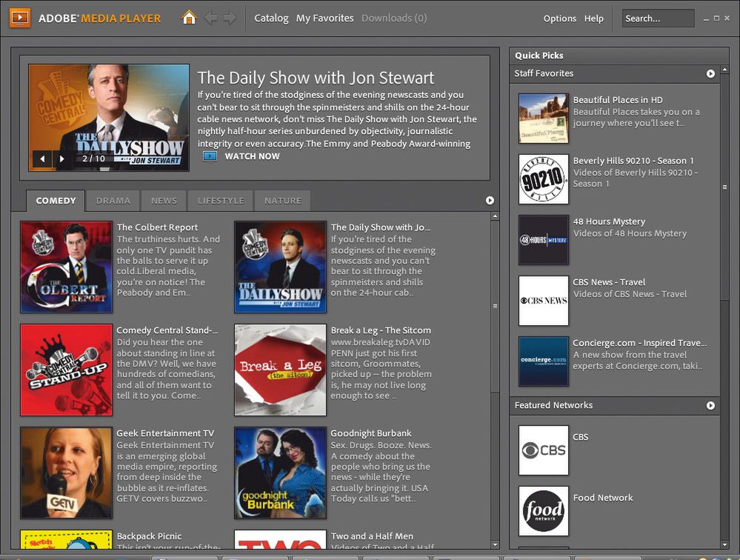740x560 pixels.
Task: Go back with the left navigation arrow
Action: [211, 18]
